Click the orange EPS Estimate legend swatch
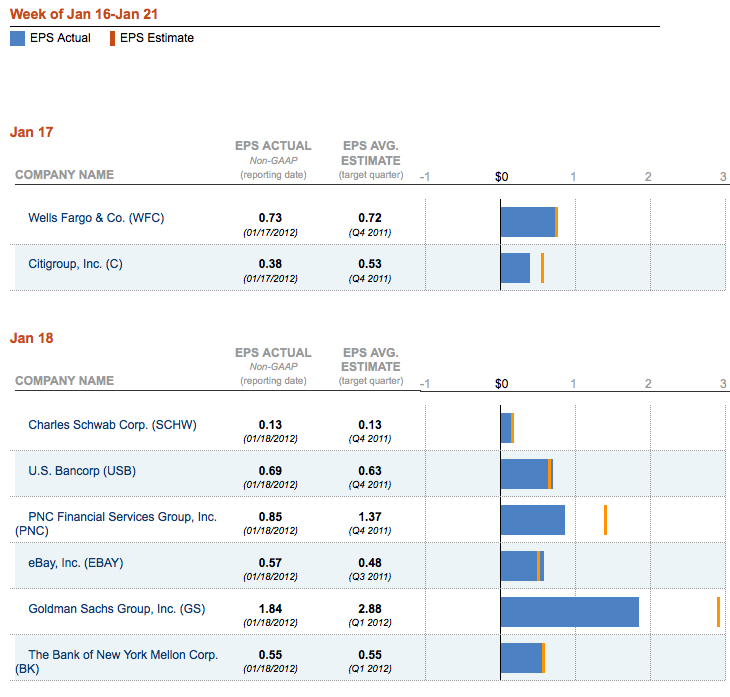This screenshot has width=730, height=697. click(112, 38)
